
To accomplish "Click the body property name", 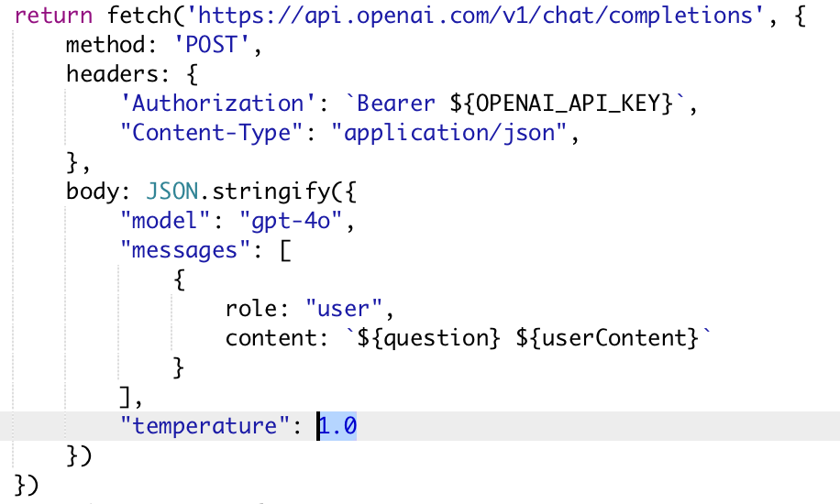I will point(93,192).
